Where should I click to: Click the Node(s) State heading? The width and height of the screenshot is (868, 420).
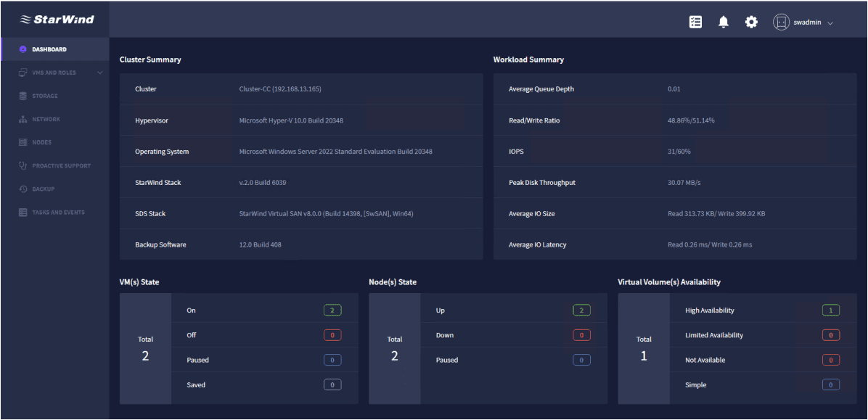[x=393, y=282]
